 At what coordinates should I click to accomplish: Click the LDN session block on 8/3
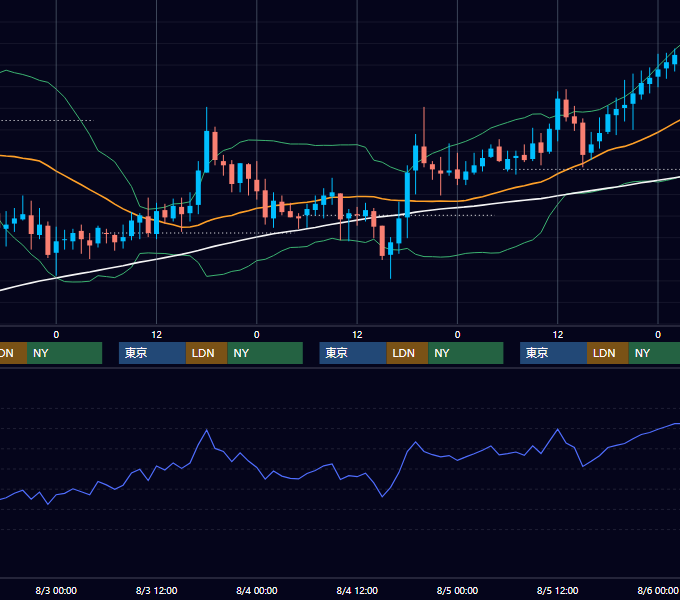pyautogui.click(x=206, y=353)
